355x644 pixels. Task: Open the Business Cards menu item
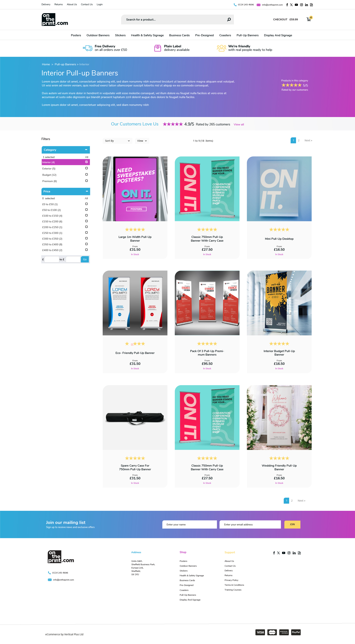coord(179,35)
